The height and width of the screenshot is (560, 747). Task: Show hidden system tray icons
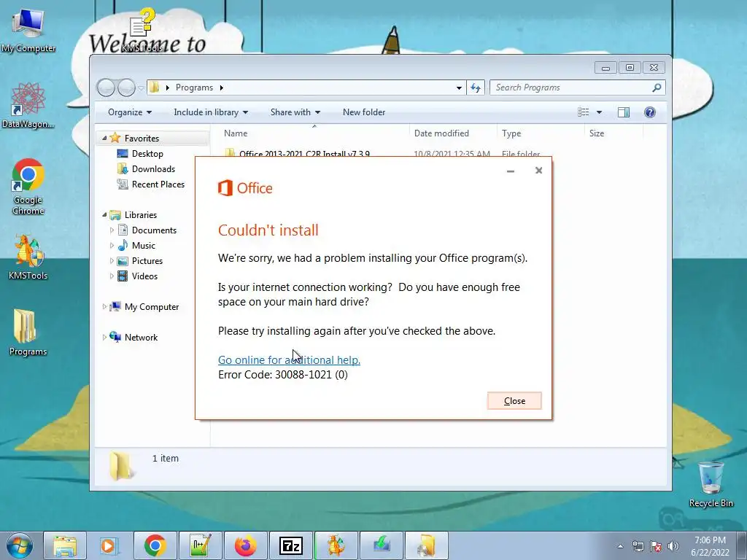click(620, 546)
